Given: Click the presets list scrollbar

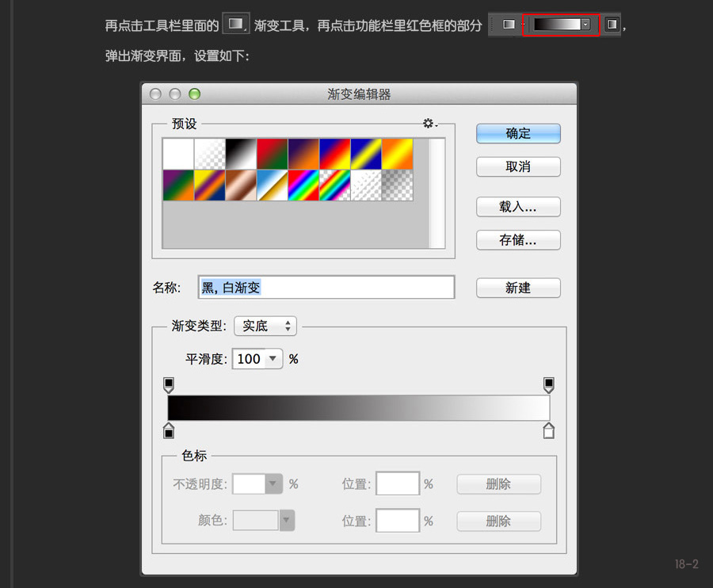Looking at the screenshot, I should click(437, 193).
